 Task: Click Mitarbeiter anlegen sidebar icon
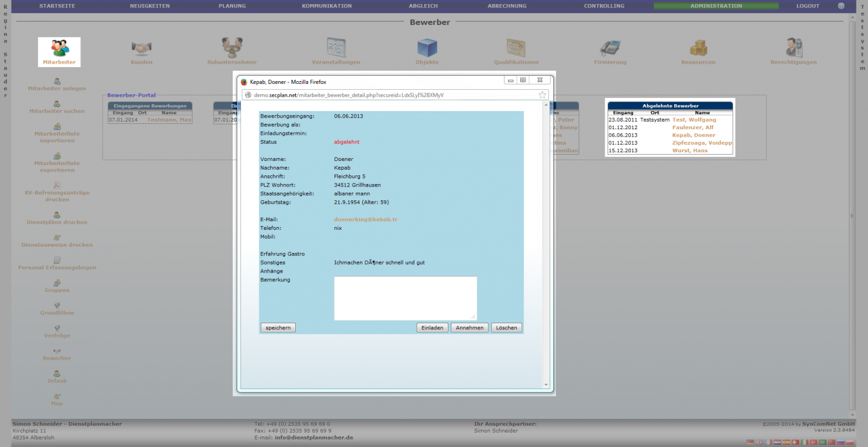point(57,81)
